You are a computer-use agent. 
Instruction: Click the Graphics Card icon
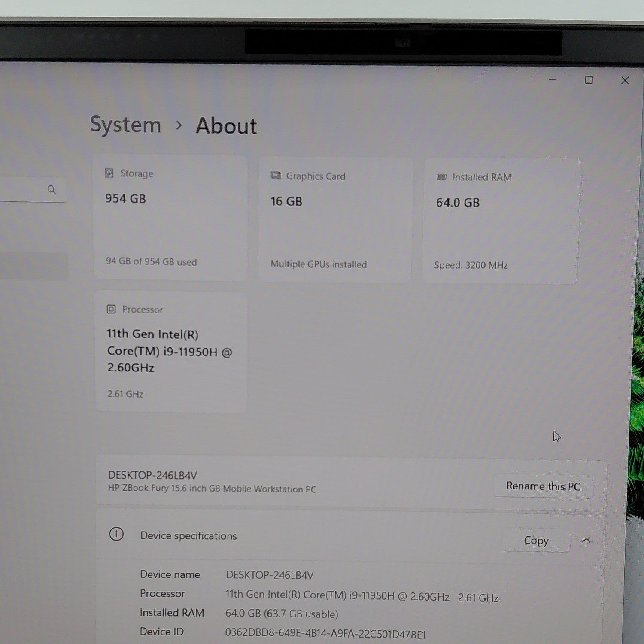pos(276,175)
